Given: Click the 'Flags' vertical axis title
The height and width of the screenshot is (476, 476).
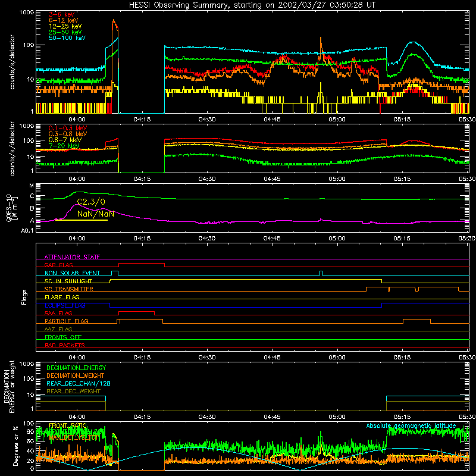Looking at the screenshot, I should pyautogui.click(x=24, y=297).
